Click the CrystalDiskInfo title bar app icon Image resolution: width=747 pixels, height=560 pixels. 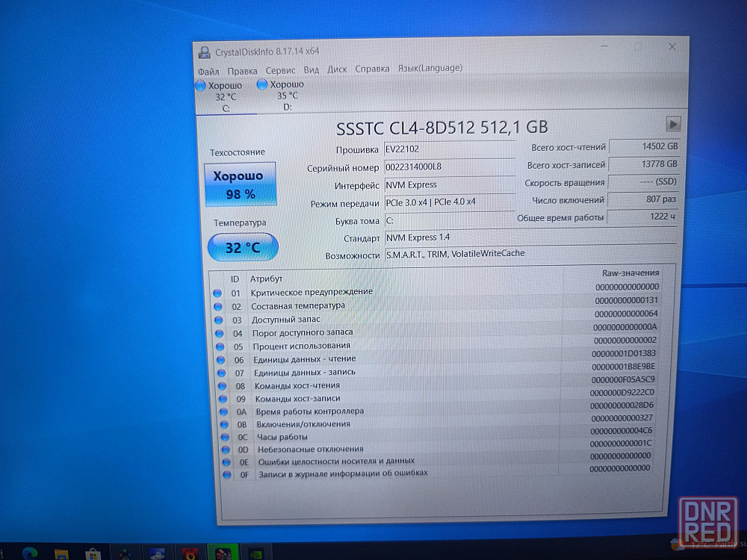pos(205,52)
